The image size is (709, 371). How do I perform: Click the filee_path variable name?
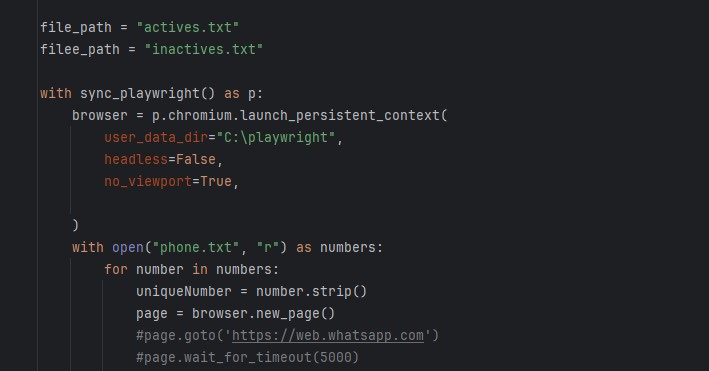(80, 49)
